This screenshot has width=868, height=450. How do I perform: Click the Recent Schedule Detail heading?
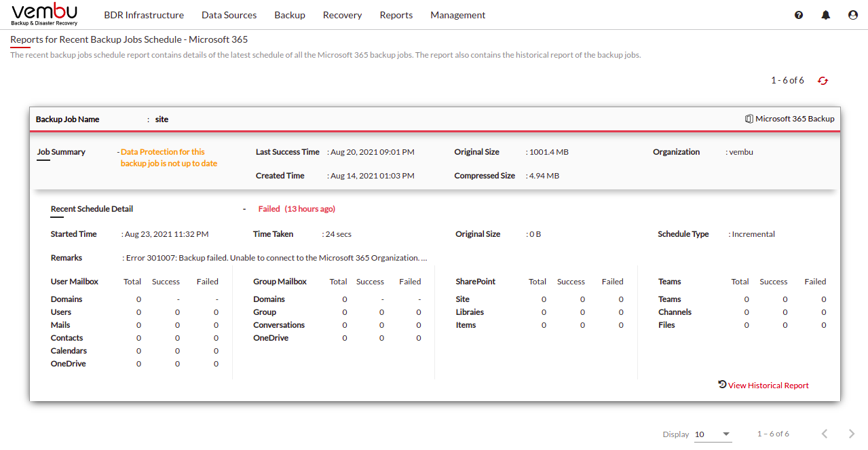click(x=92, y=209)
